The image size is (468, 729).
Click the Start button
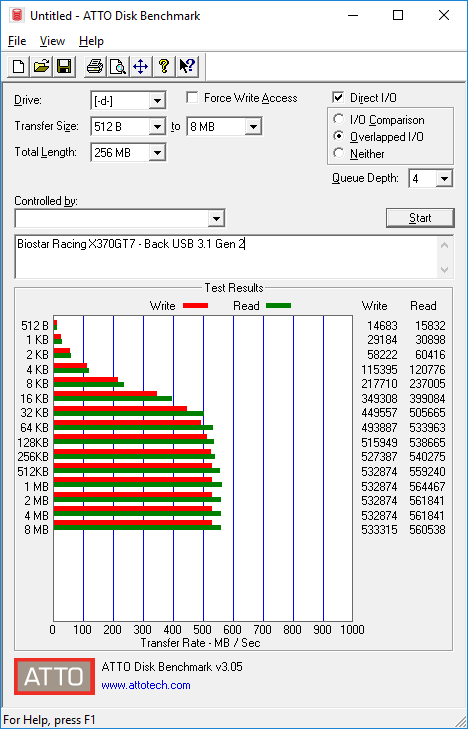(x=420, y=218)
